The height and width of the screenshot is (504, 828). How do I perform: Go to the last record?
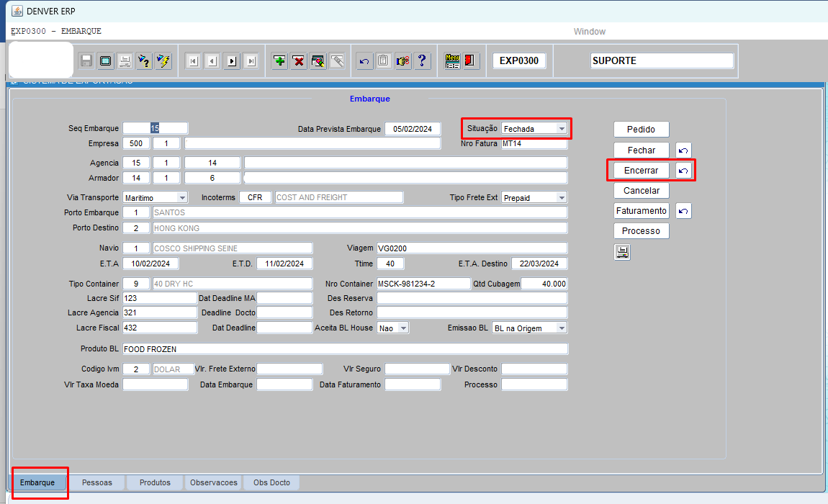251,61
